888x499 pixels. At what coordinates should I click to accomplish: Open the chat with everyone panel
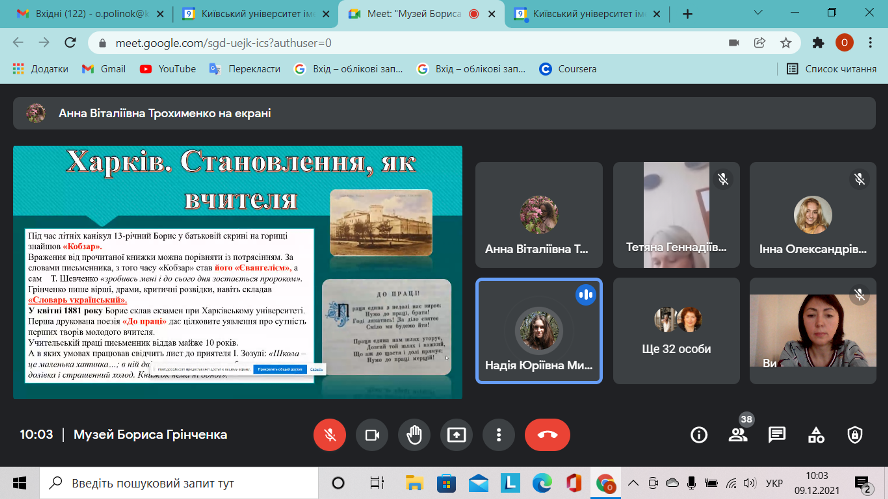(777, 435)
